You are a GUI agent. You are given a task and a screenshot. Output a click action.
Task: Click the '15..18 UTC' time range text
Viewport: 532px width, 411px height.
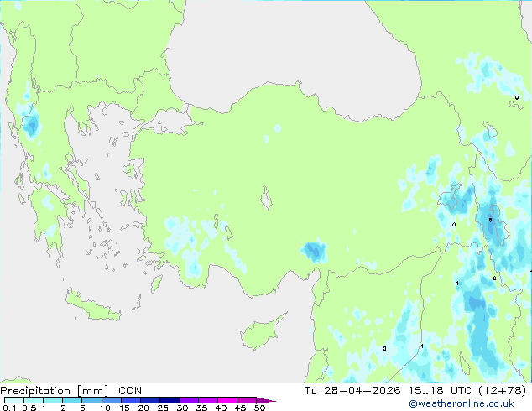[440, 391]
